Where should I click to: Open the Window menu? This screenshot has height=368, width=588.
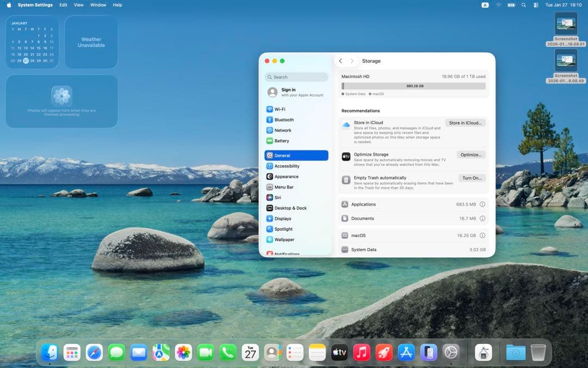(98, 5)
